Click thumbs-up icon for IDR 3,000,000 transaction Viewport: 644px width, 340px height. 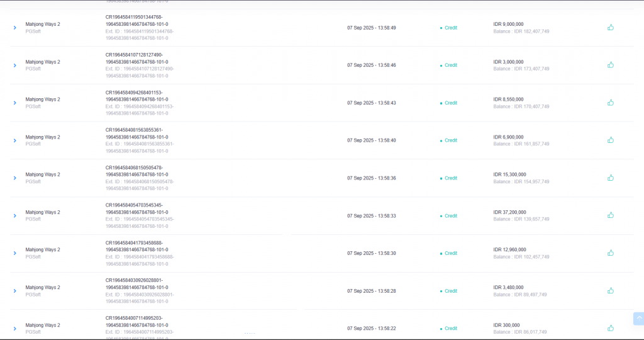coord(610,65)
